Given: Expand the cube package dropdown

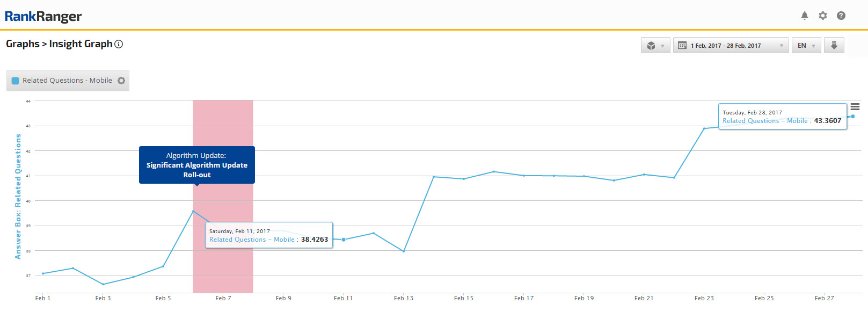Looking at the screenshot, I should tap(655, 46).
